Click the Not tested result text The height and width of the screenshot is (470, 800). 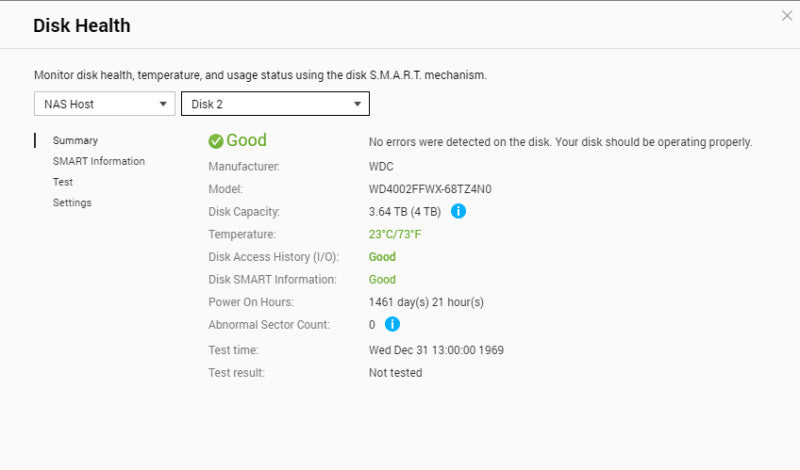tap(395, 373)
